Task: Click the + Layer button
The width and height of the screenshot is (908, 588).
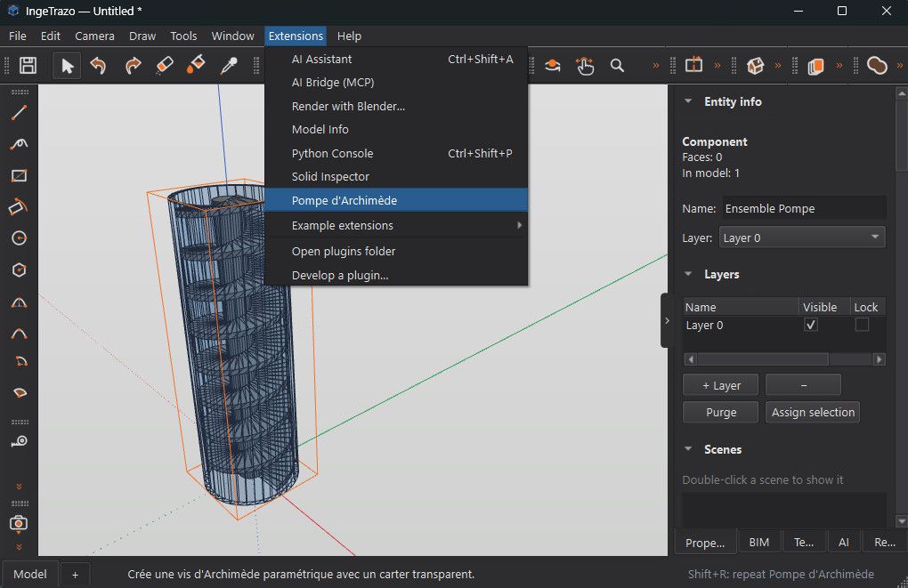Action: click(721, 385)
